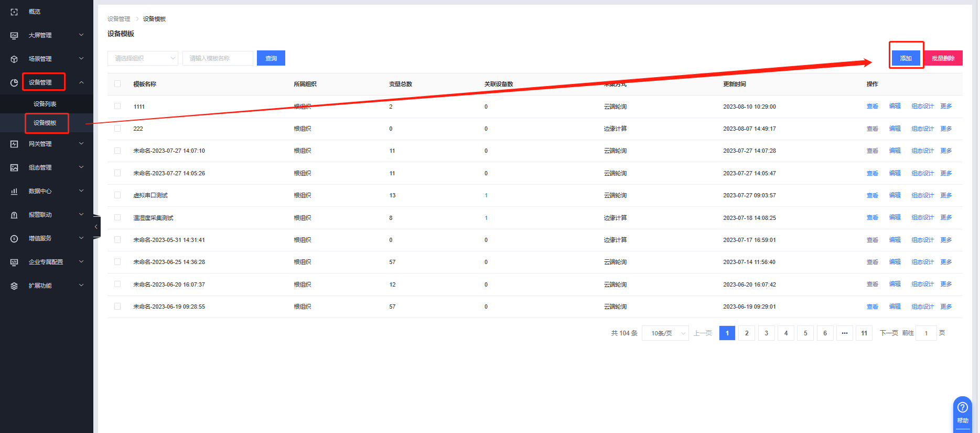The image size is (980, 433).
Task: Select the checkbox for 虚拟串口测试 row
Action: pyautogui.click(x=117, y=195)
